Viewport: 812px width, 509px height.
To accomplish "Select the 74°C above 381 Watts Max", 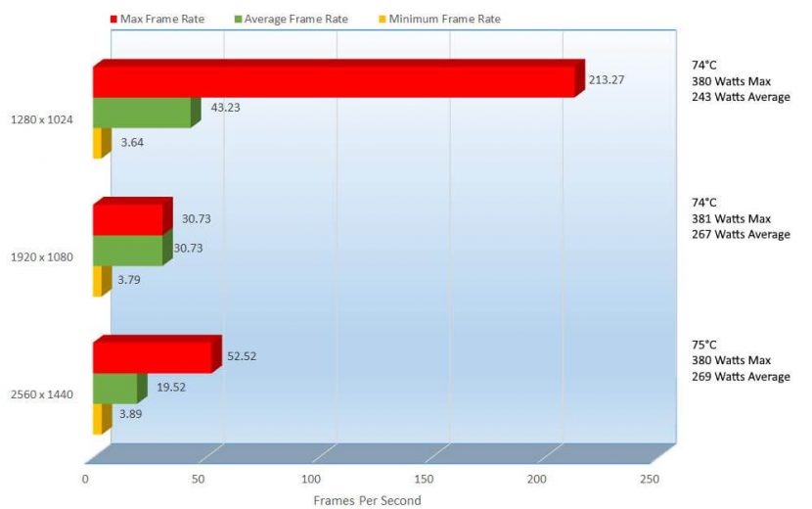I will coord(703,203).
